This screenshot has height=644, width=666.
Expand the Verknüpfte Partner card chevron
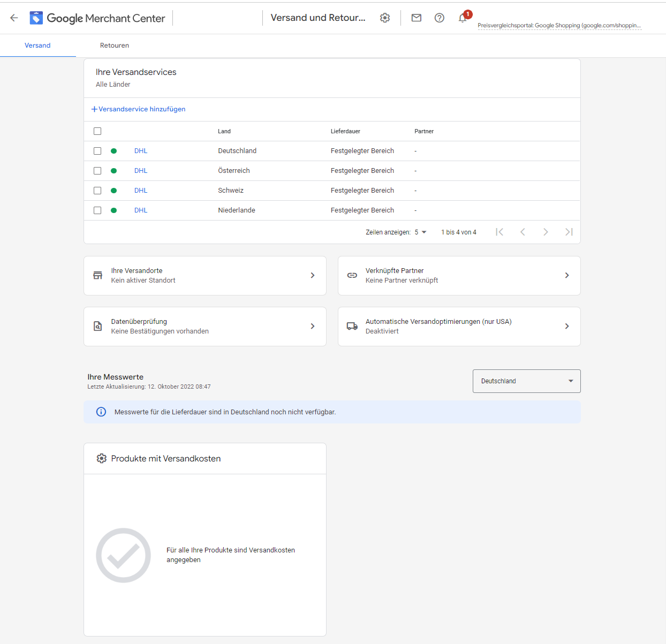[x=567, y=275]
